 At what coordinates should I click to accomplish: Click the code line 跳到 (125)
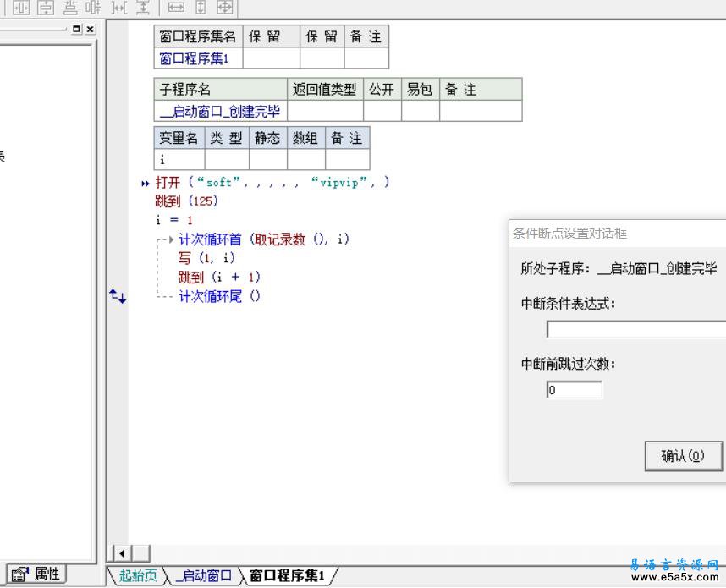click(187, 201)
